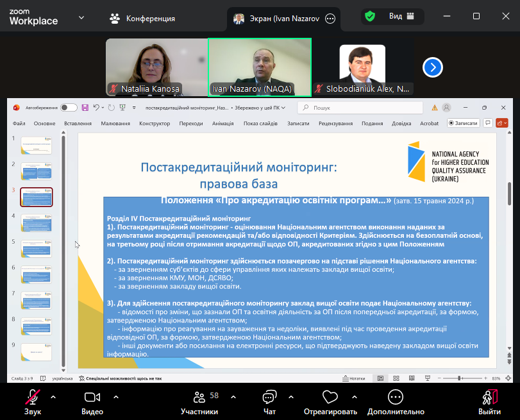Click the green encryption shield icon

(x=370, y=17)
